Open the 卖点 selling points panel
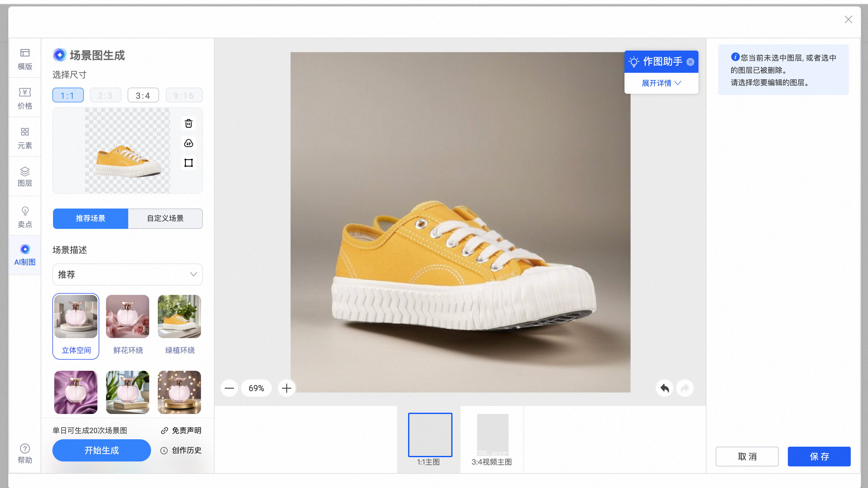The height and width of the screenshot is (488, 868). [25, 217]
